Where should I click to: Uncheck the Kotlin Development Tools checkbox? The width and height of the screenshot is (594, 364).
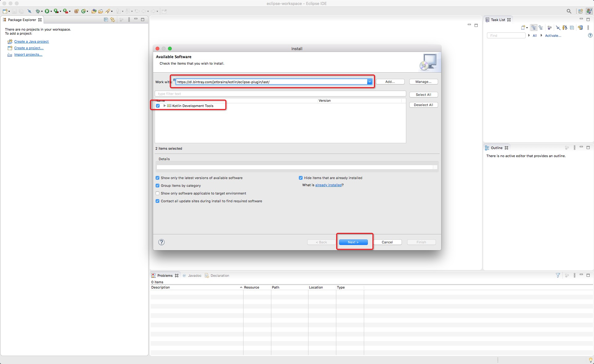point(158,106)
